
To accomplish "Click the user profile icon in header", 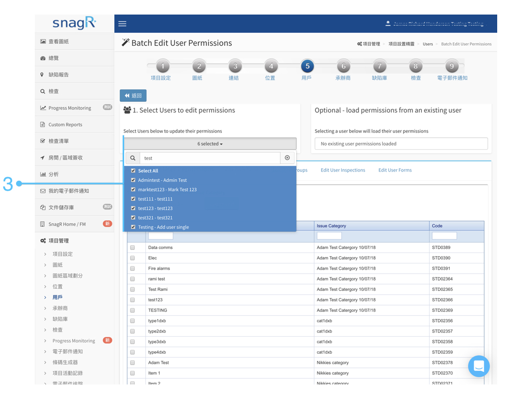I will (388, 23).
